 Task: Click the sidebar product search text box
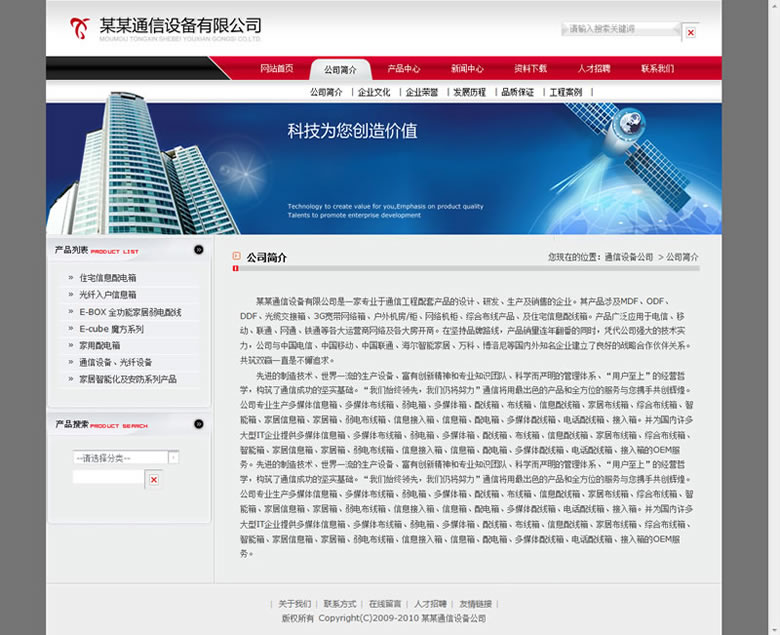(108, 478)
